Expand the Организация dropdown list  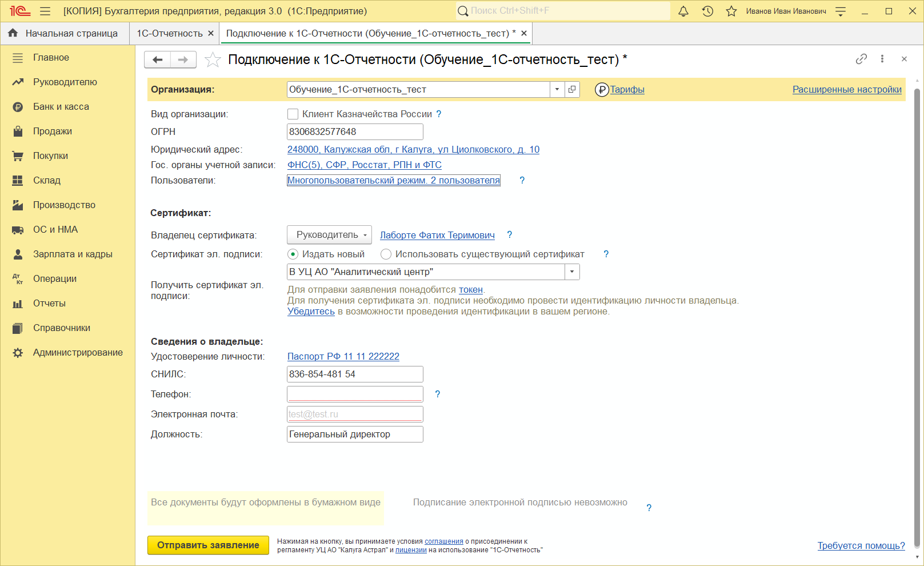click(x=557, y=89)
